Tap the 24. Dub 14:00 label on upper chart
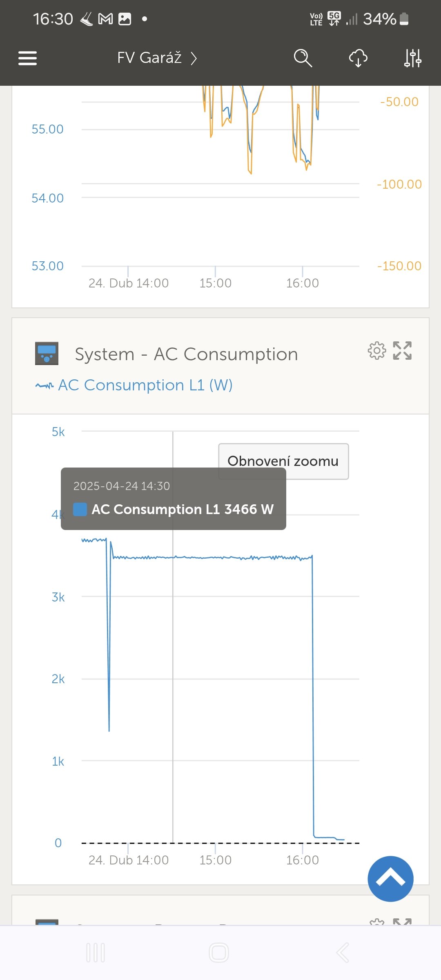 128,283
